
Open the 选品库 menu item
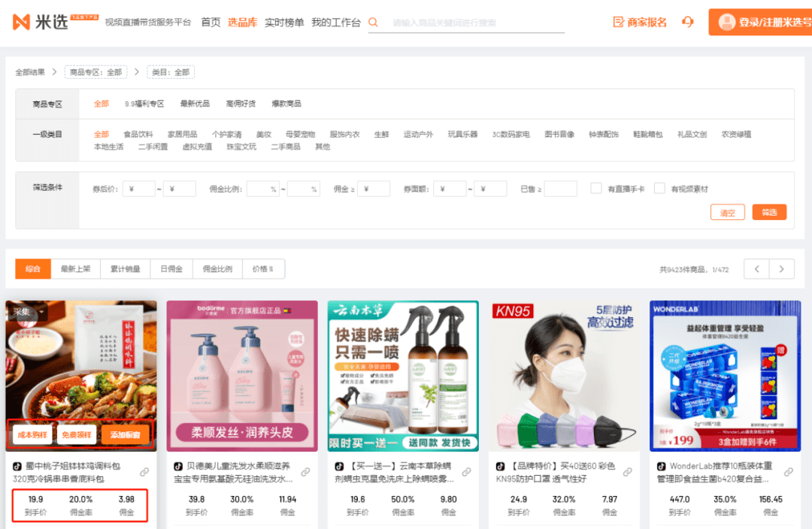point(242,23)
